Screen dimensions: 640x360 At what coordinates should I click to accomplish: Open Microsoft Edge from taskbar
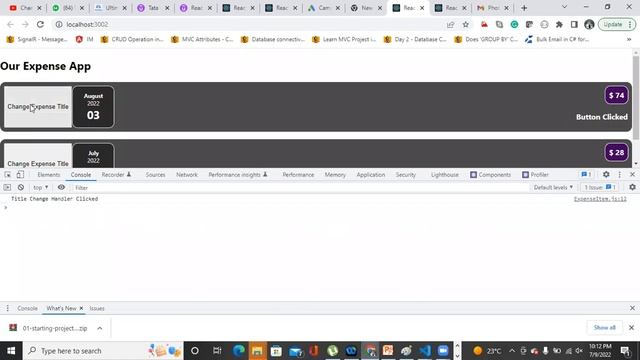[239, 351]
